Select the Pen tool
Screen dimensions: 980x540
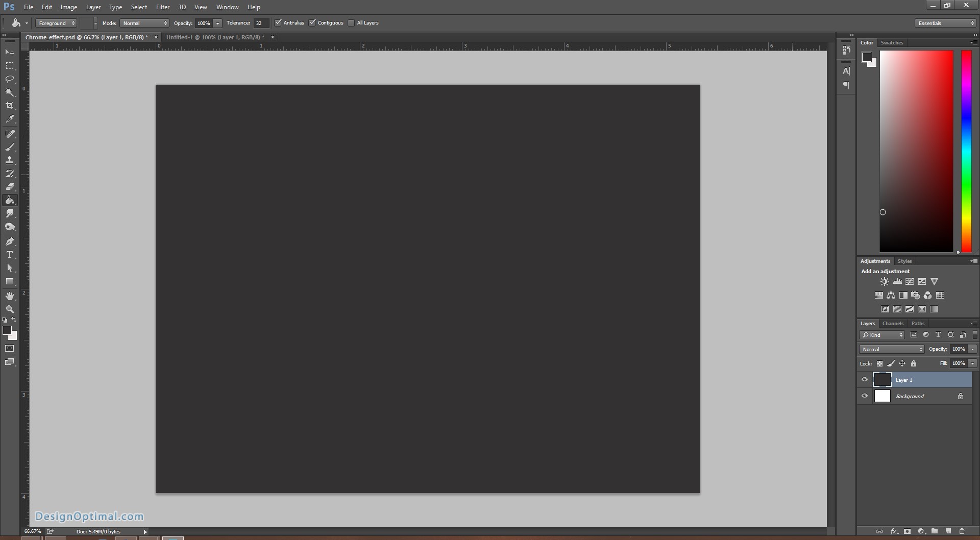coord(10,241)
